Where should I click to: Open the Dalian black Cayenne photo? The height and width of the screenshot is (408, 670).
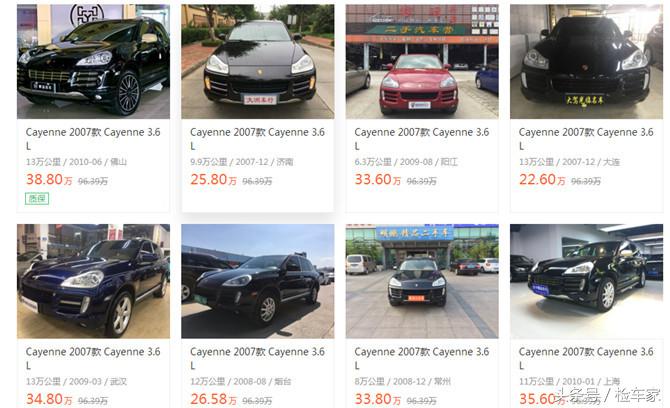(586, 62)
